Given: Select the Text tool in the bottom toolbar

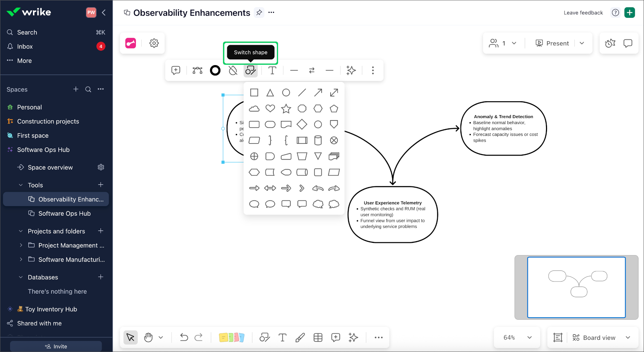Looking at the screenshot, I should [282, 337].
